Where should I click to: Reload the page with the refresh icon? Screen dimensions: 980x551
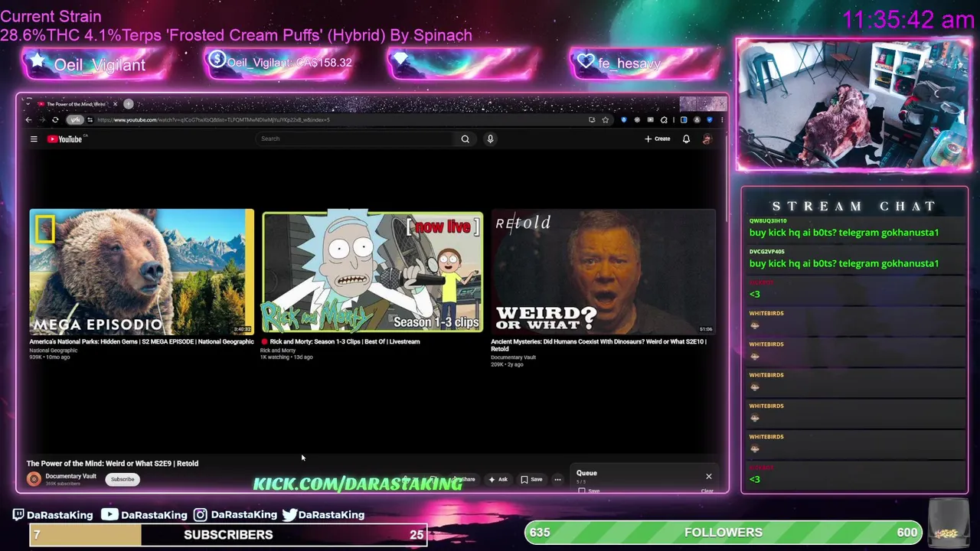point(55,119)
